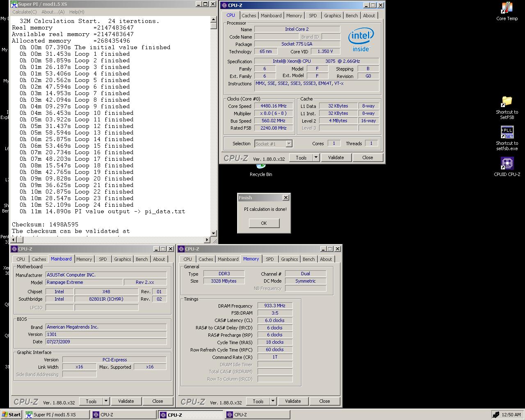The width and height of the screenshot is (525, 420).
Task: Switch to Super PI / mod1.5 XS taskbar button
Action: [57, 415]
